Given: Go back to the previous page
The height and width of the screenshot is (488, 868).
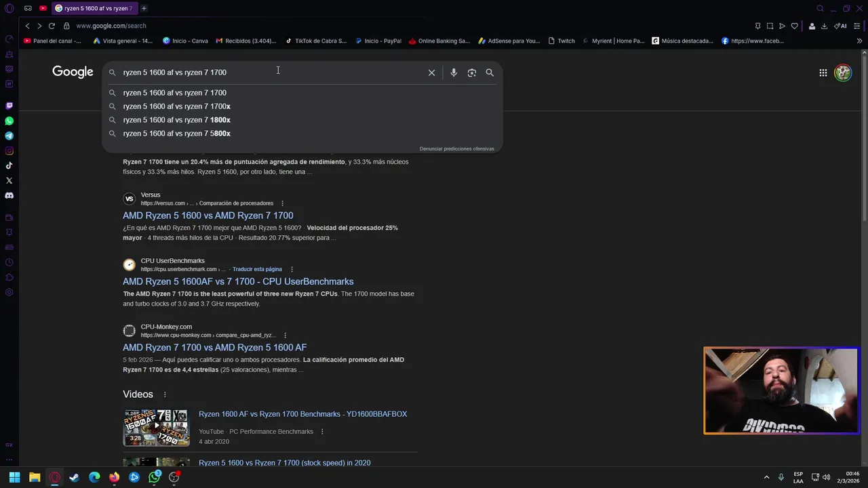Looking at the screenshot, I should click(27, 26).
